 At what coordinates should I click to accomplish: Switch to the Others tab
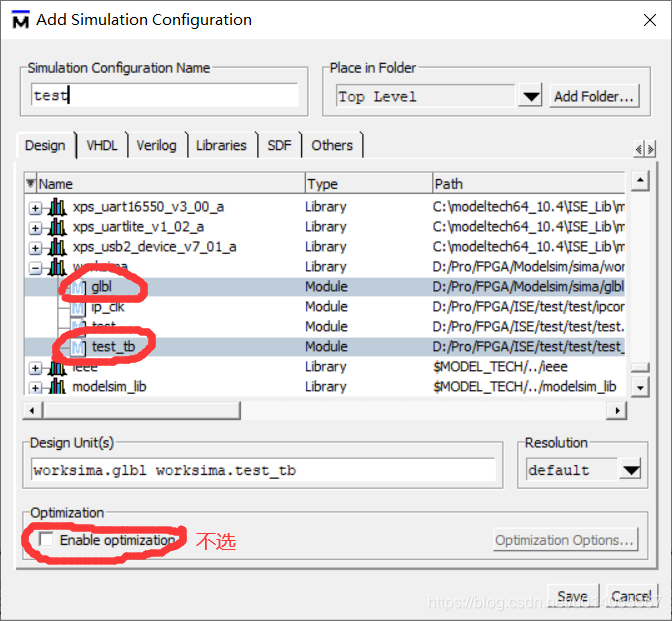[x=332, y=146]
